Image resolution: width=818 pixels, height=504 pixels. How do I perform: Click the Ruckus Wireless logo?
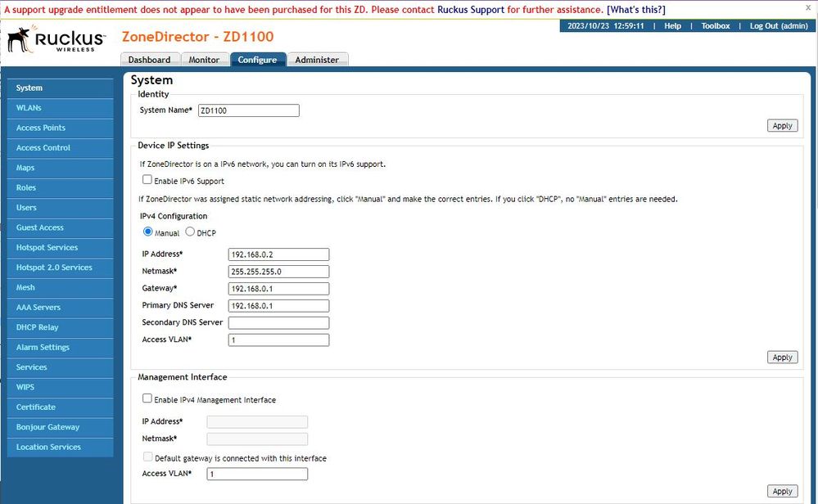pyautogui.click(x=56, y=39)
